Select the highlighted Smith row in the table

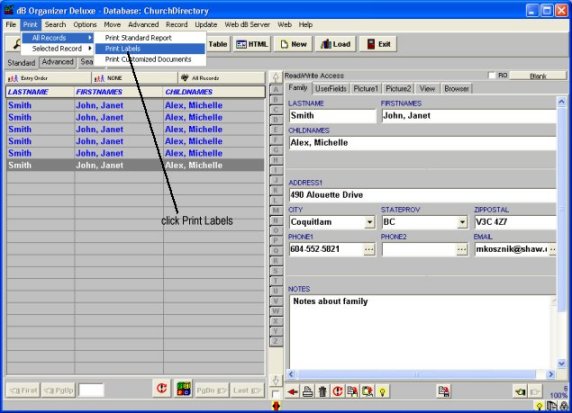135,165
